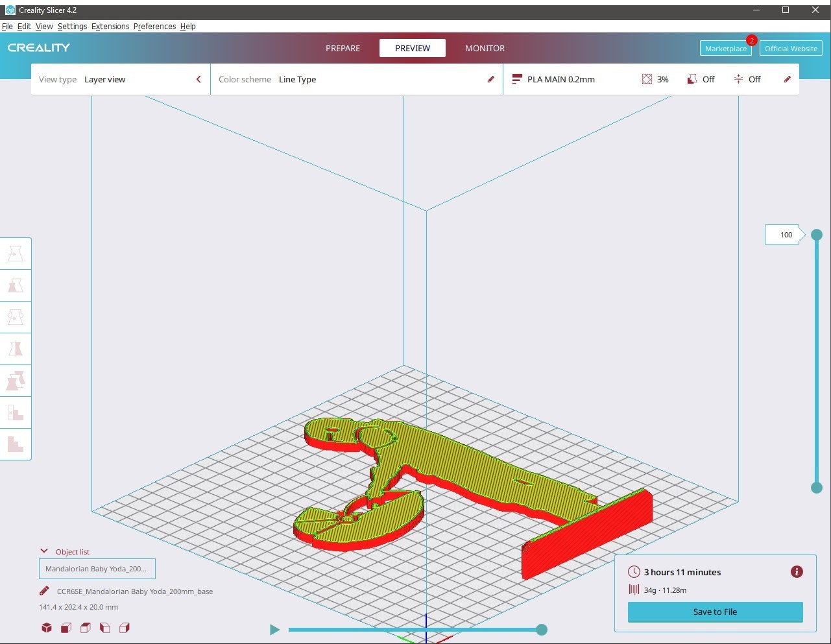Open the Per Model Settings tool
831x644 pixels.
point(16,381)
